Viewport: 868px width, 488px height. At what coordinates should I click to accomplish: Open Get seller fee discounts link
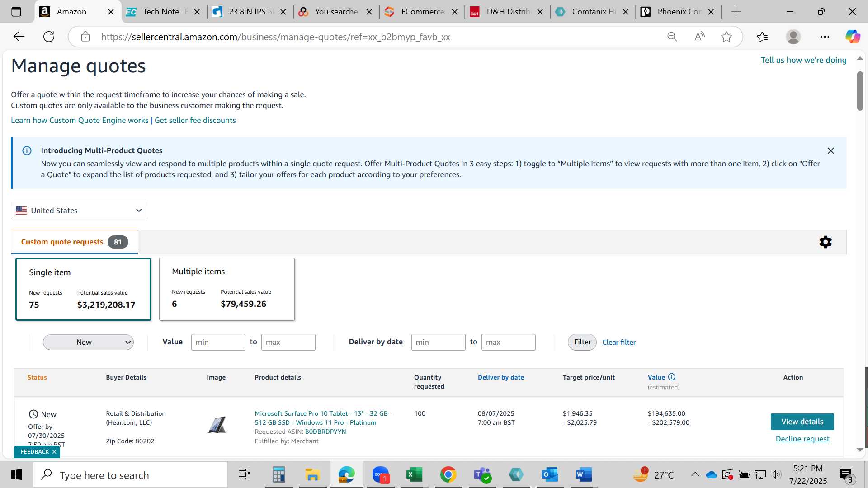[195, 120]
